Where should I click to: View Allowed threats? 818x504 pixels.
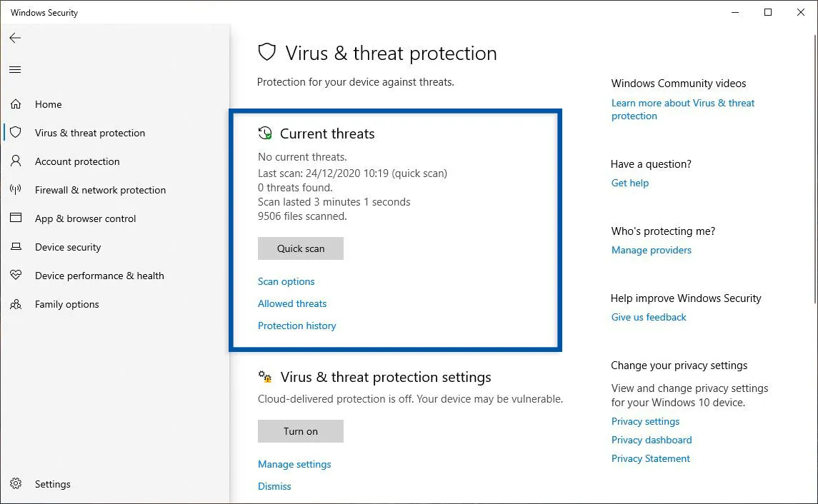292,303
